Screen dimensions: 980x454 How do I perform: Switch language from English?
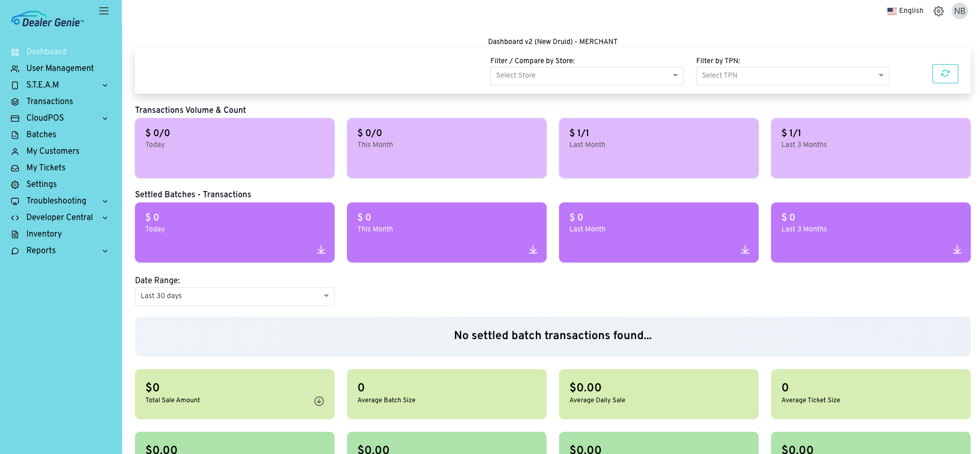(905, 11)
